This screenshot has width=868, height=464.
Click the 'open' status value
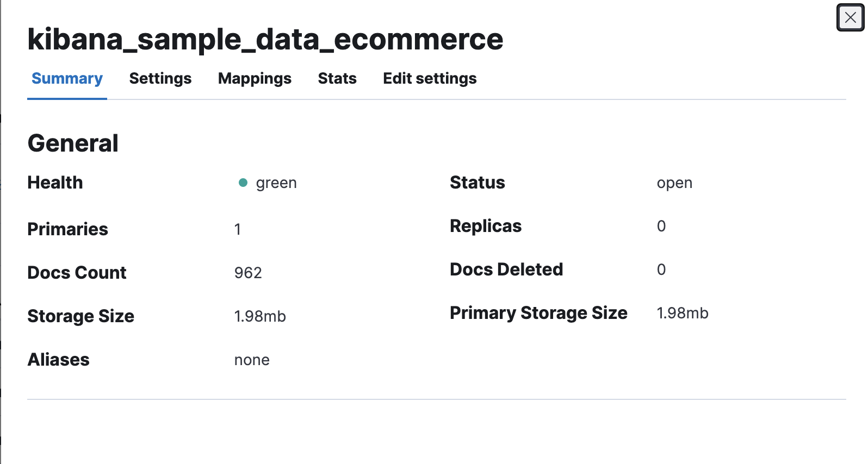pos(674,183)
